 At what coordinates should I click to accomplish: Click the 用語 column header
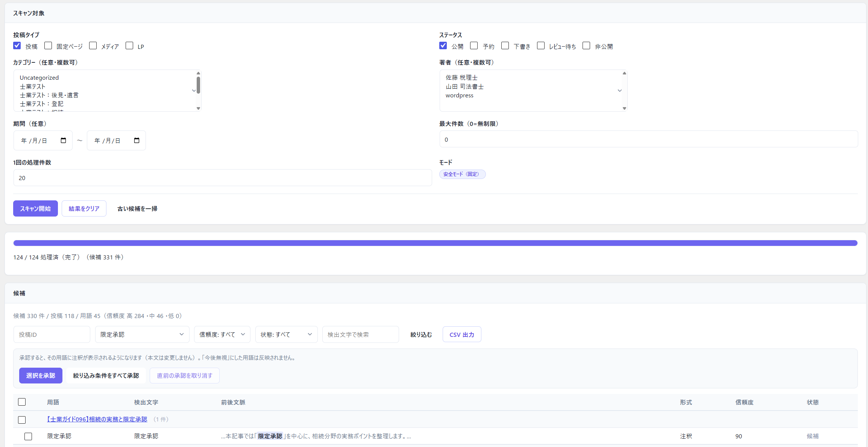(x=53, y=402)
